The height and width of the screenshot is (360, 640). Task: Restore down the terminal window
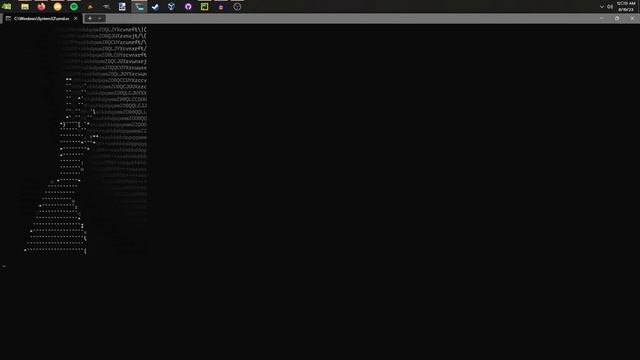[617, 18]
